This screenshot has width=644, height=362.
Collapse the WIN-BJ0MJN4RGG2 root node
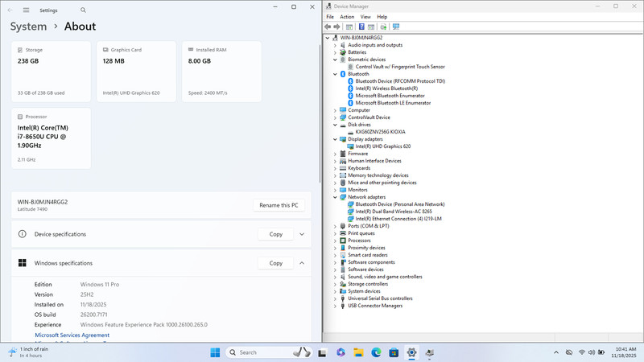point(328,38)
